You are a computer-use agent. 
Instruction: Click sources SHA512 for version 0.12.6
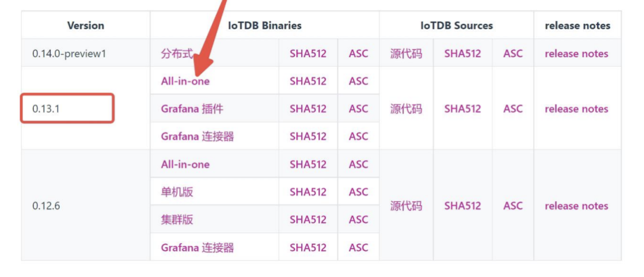[462, 206]
